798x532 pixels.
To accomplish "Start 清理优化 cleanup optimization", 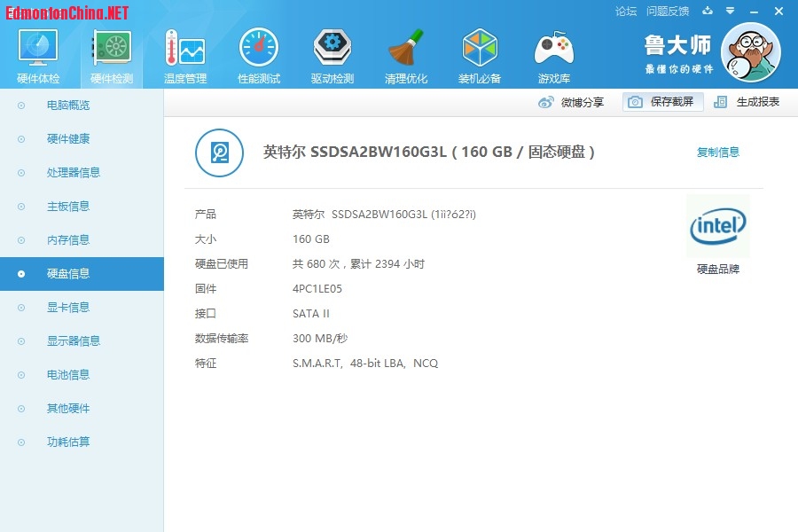I will (406, 53).
